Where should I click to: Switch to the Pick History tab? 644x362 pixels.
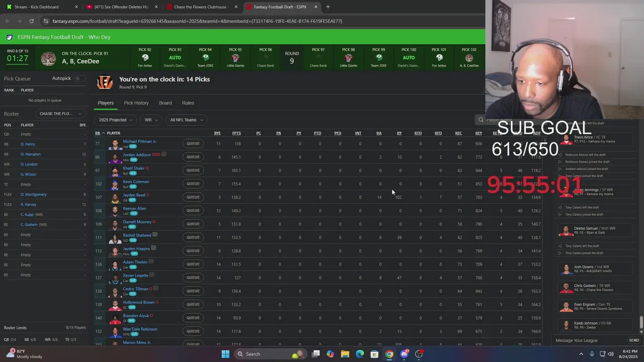[x=136, y=103]
